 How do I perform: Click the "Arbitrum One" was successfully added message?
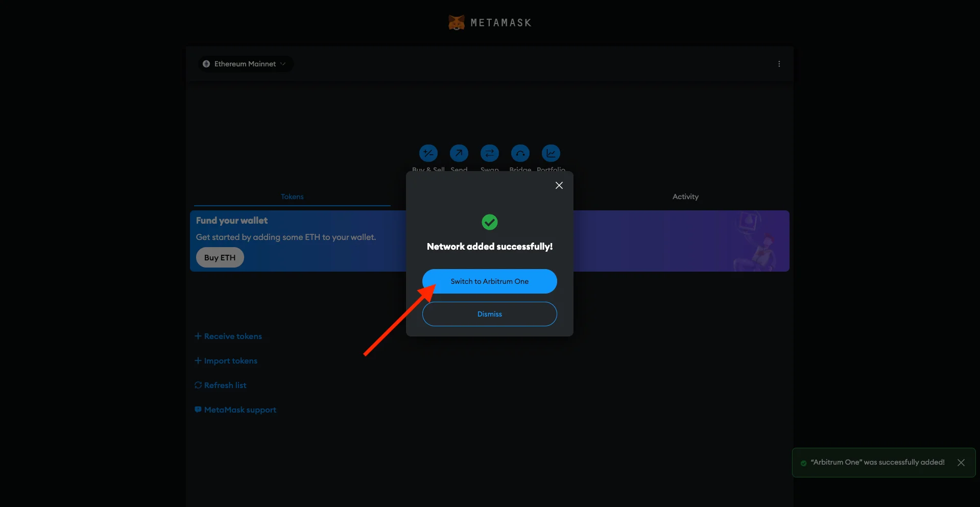tap(878, 462)
